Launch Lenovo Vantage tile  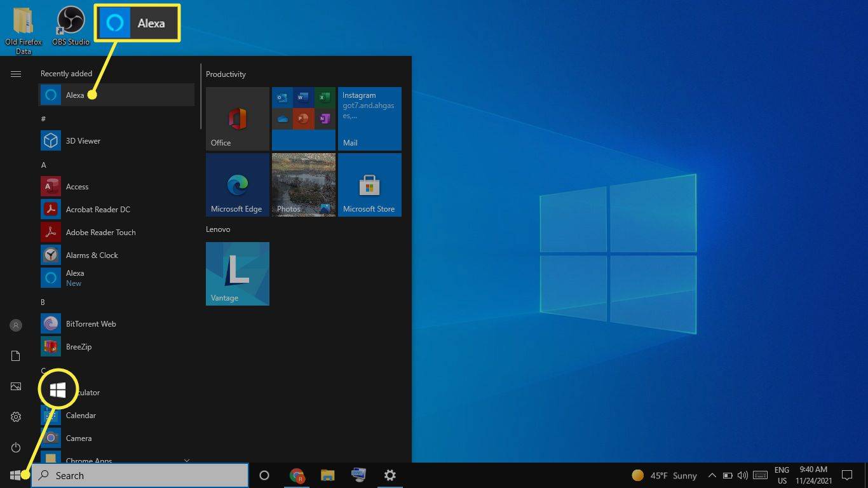coord(238,274)
